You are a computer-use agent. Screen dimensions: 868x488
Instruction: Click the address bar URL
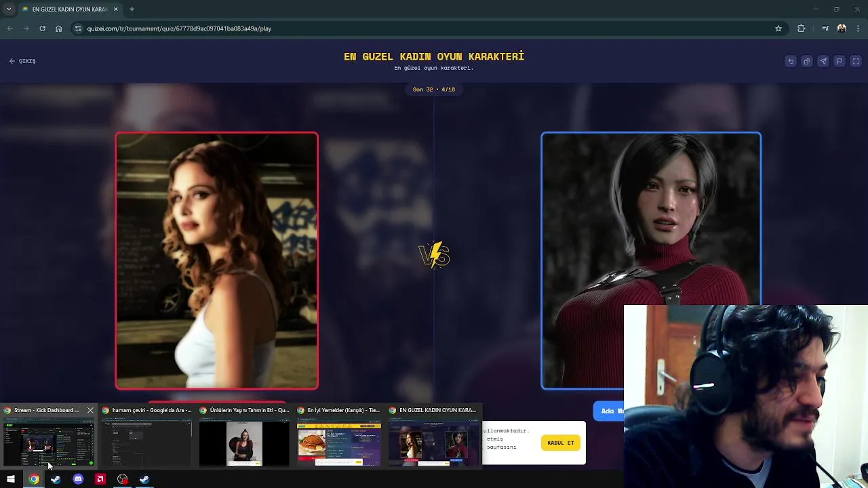coord(179,28)
